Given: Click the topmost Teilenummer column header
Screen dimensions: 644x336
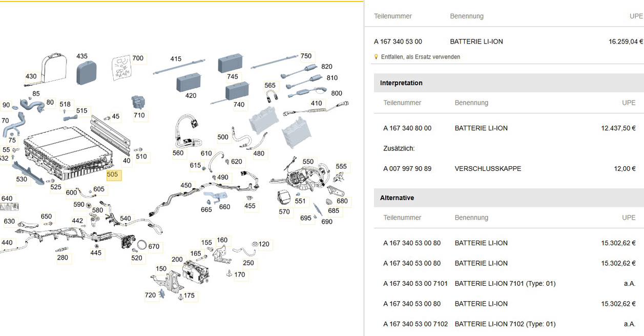Looking at the screenshot, I should [393, 16].
